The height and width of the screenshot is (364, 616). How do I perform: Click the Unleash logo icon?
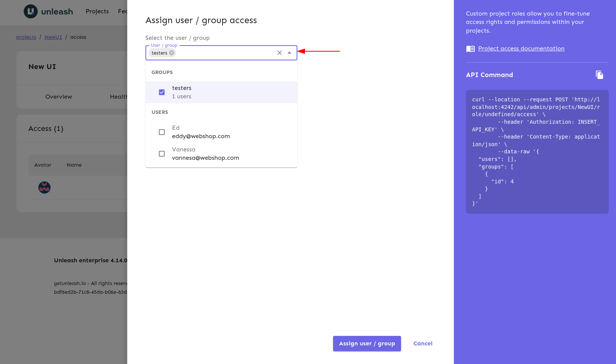(x=31, y=11)
